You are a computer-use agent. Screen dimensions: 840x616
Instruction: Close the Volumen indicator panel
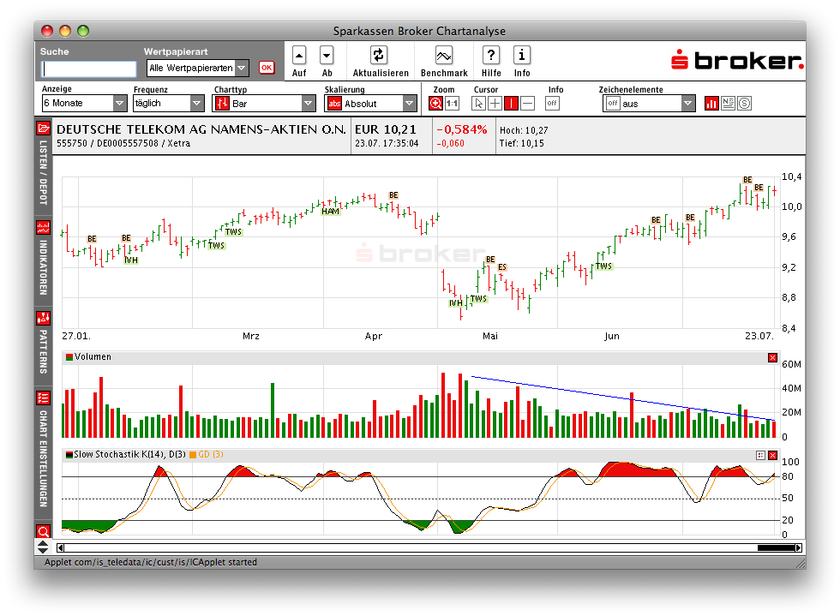click(x=772, y=357)
